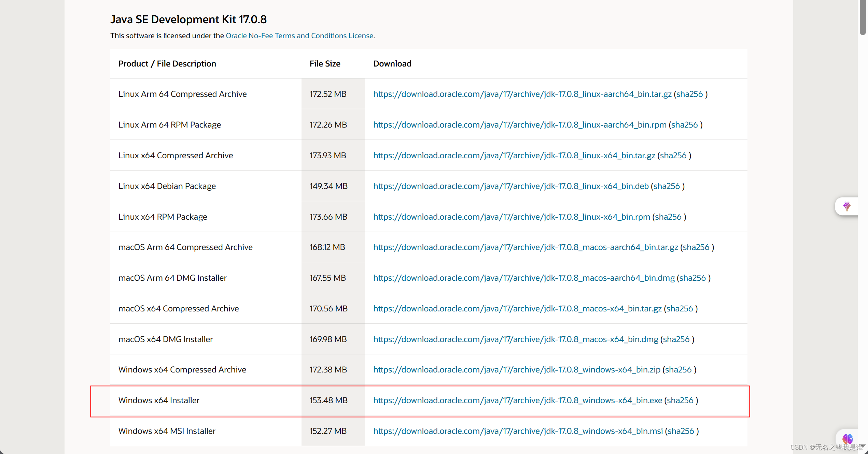Screen dimensions: 868x454
Task: Download the macOS Arm 64 DMG Installer
Action: pos(524,278)
